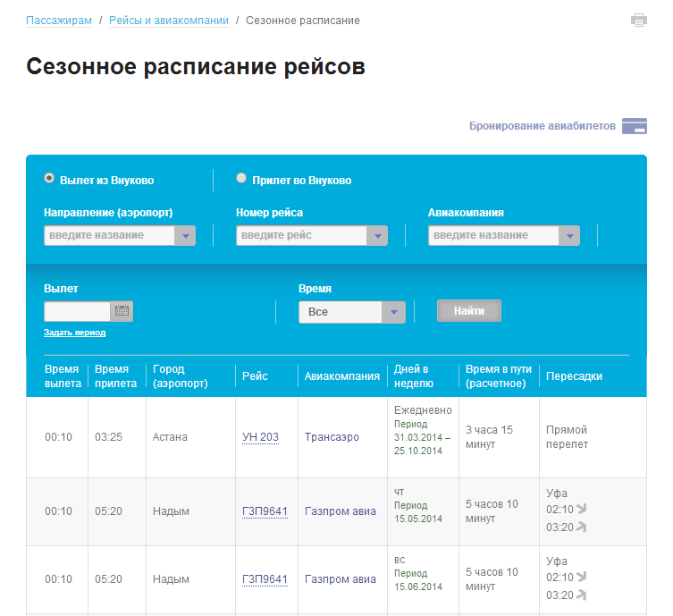Open the calendar date picker icon
Viewport: 673px width, 616px height.
pos(122,311)
